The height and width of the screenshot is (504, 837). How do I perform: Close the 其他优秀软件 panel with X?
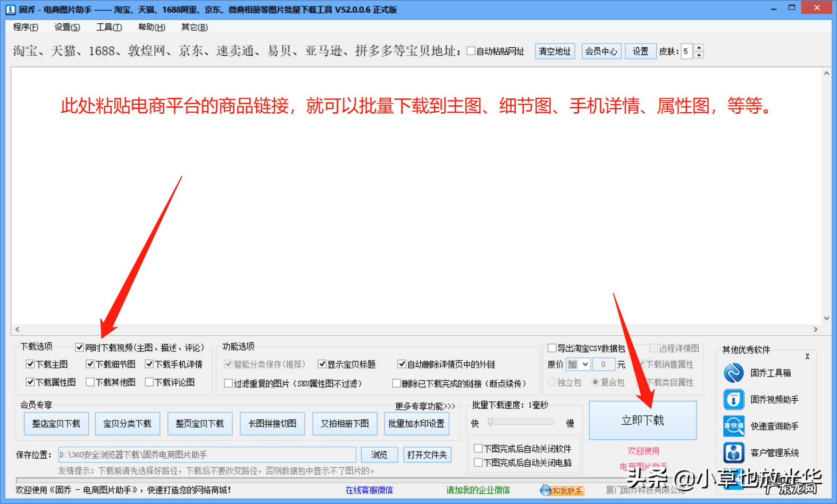[807, 356]
